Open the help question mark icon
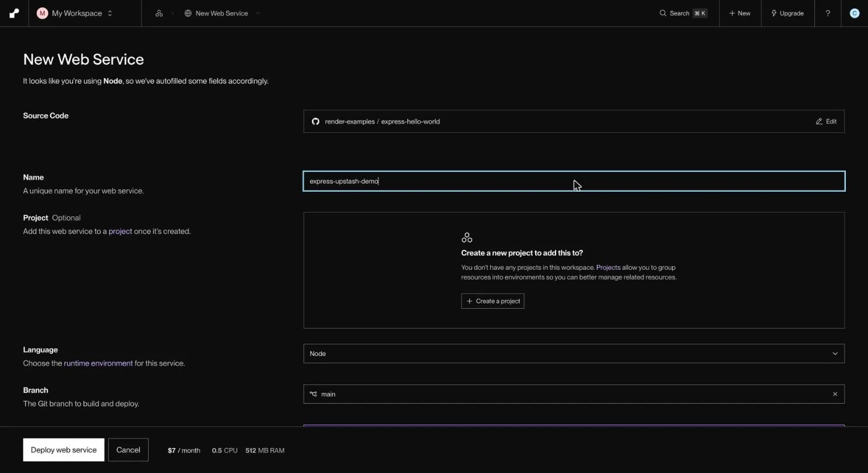The image size is (868, 473). pos(828,13)
